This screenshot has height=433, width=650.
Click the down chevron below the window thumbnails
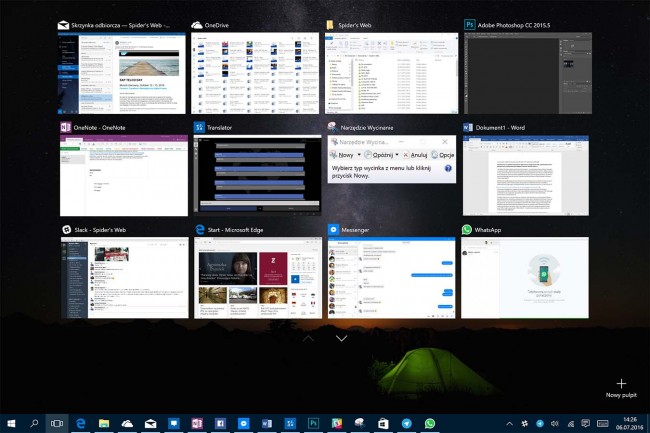(x=342, y=339)
